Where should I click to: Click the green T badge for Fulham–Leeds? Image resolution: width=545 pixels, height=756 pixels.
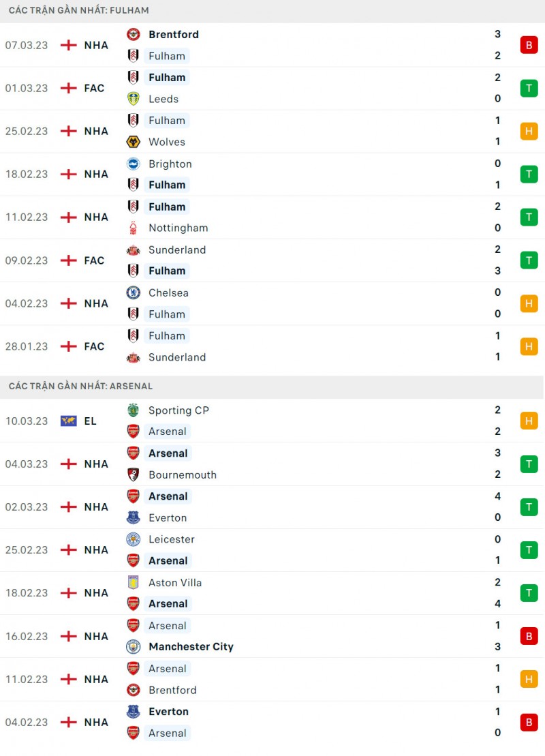click(x=529, y=88)
